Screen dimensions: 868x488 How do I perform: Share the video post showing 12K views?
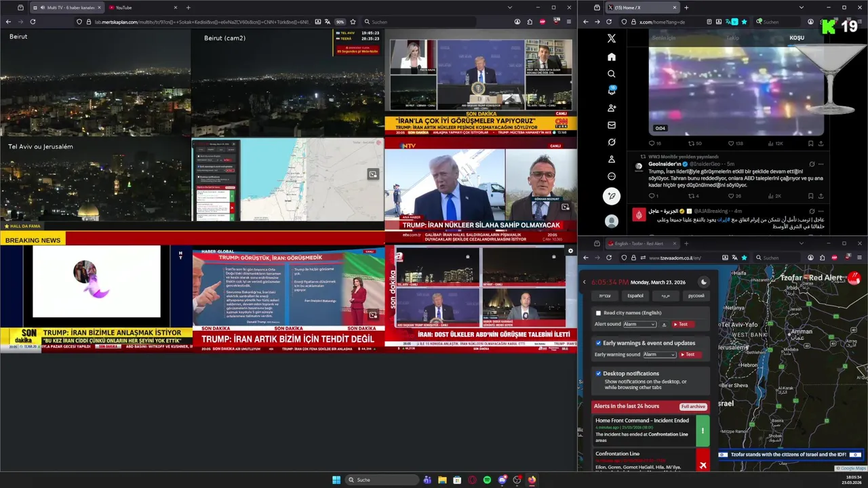[821, 144]
